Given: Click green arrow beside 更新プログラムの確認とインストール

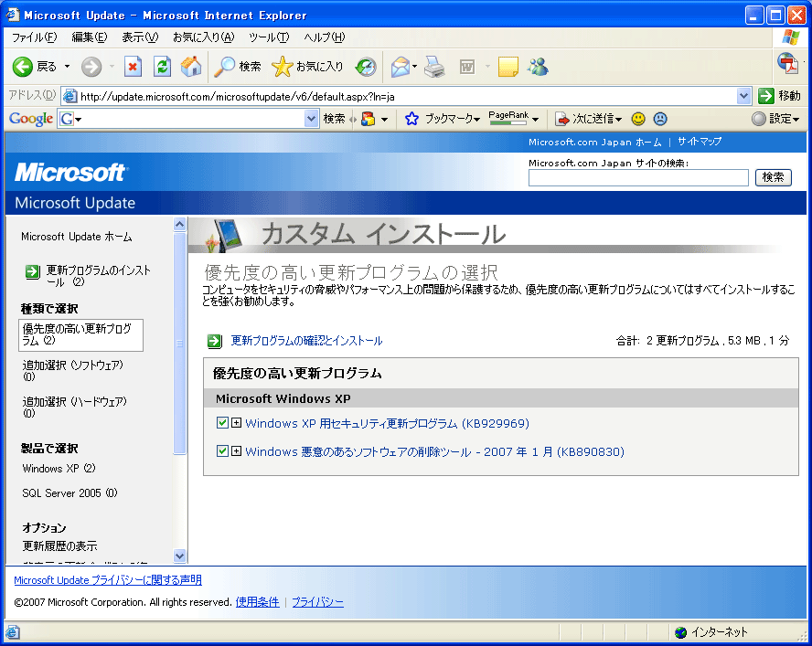Looking at the screenshot, I should point(214,341).
